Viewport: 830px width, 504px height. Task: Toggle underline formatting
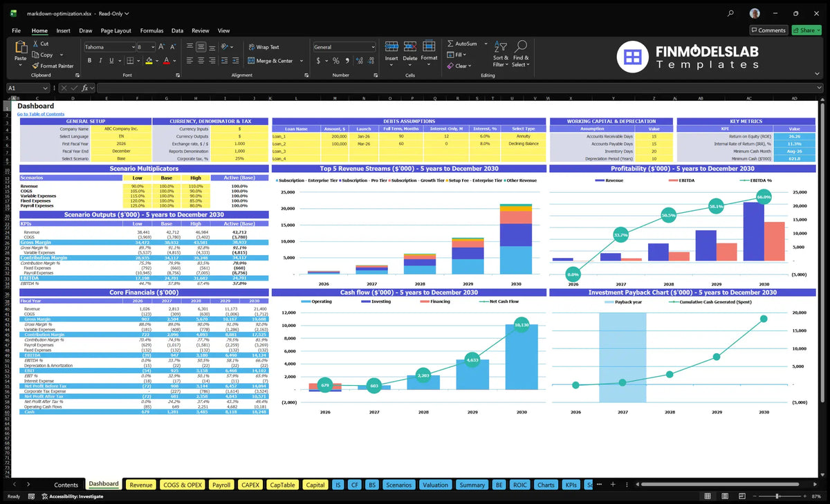pos(112,61)
